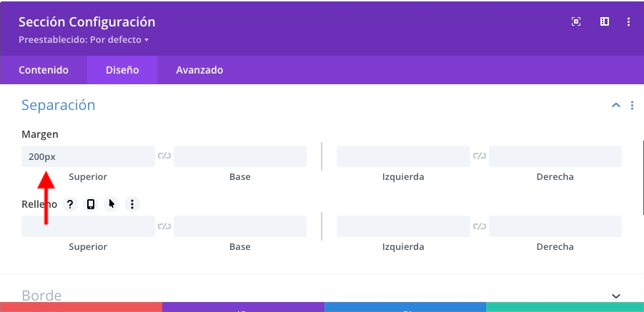The width and height of the screenshot is (644, 312).
Task: Open the header three-dot options menu
Action: (628, 21)
